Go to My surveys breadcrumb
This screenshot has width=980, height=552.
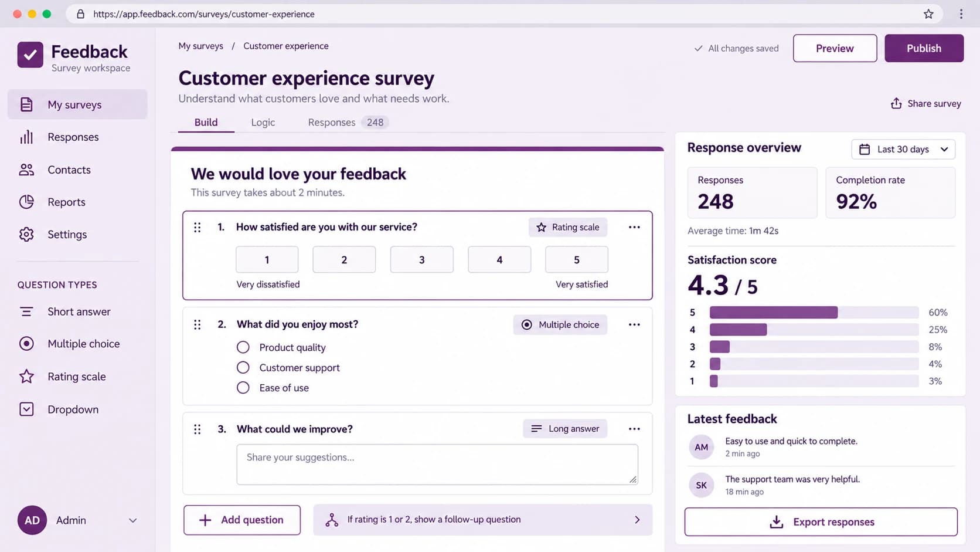[201, 46]
